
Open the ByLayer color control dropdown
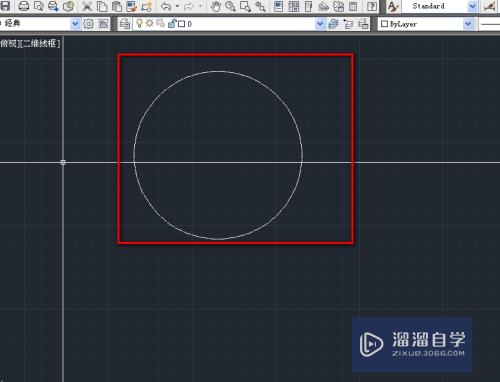468,24
